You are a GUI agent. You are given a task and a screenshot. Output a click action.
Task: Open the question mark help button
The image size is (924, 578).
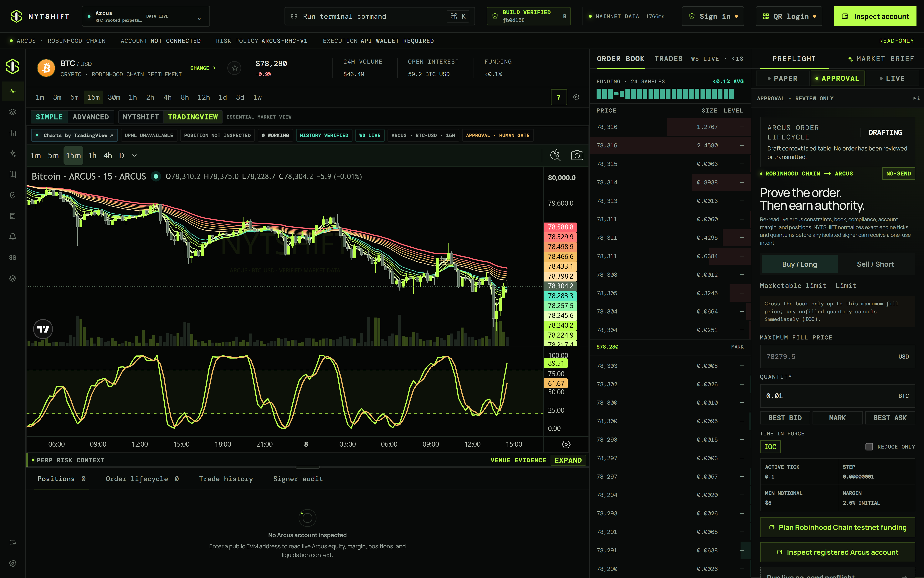coord(559,97)
